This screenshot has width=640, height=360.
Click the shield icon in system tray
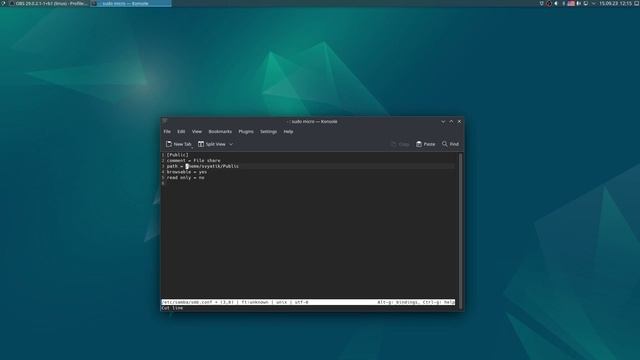point(542,3)
